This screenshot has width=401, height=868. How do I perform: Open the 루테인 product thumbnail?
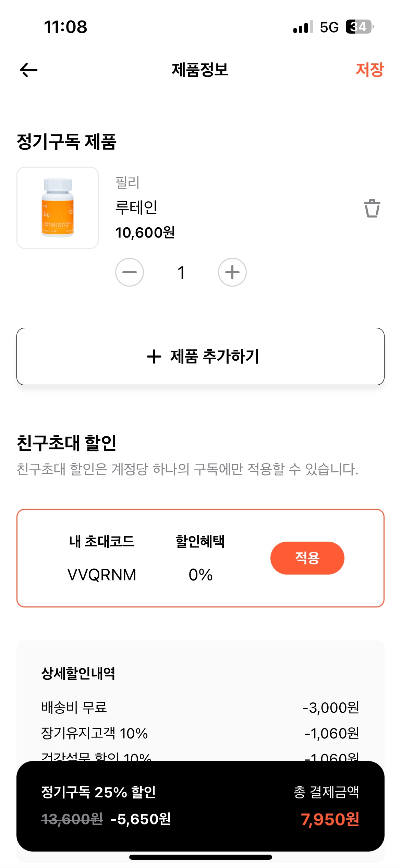58,208
